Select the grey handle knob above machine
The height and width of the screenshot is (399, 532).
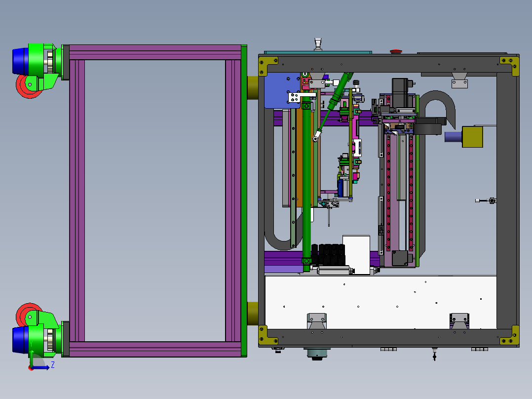tap(318, 44)
